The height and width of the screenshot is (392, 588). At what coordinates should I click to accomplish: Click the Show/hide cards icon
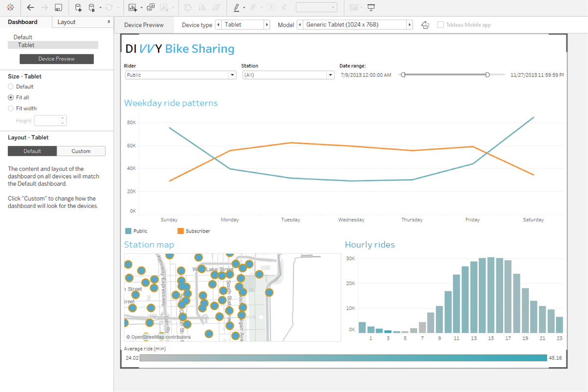click(354, 7)
